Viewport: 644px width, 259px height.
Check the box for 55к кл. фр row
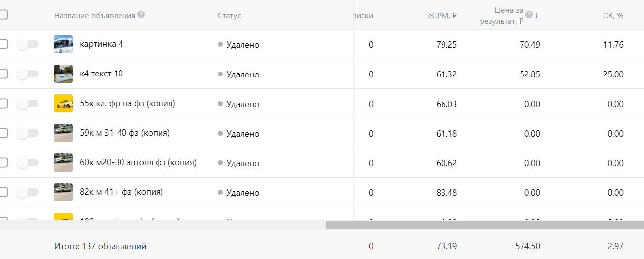click(x=3, y=104)
